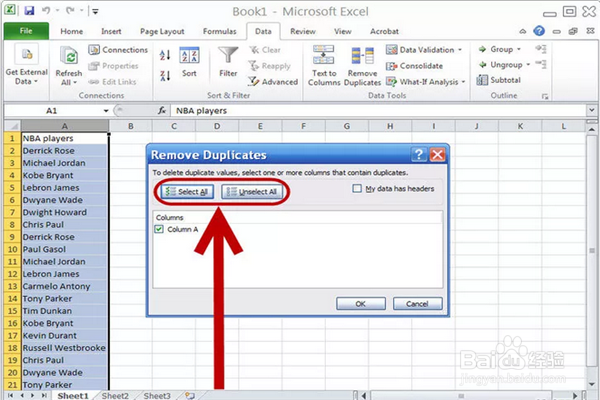
Task: Click cell containing Carmelo Antony
Action: 65,286
